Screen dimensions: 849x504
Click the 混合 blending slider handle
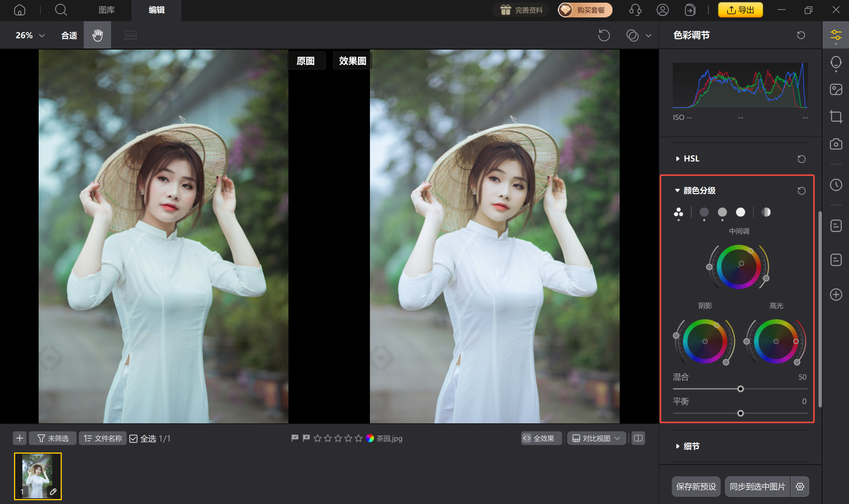(x=740, y=389)
